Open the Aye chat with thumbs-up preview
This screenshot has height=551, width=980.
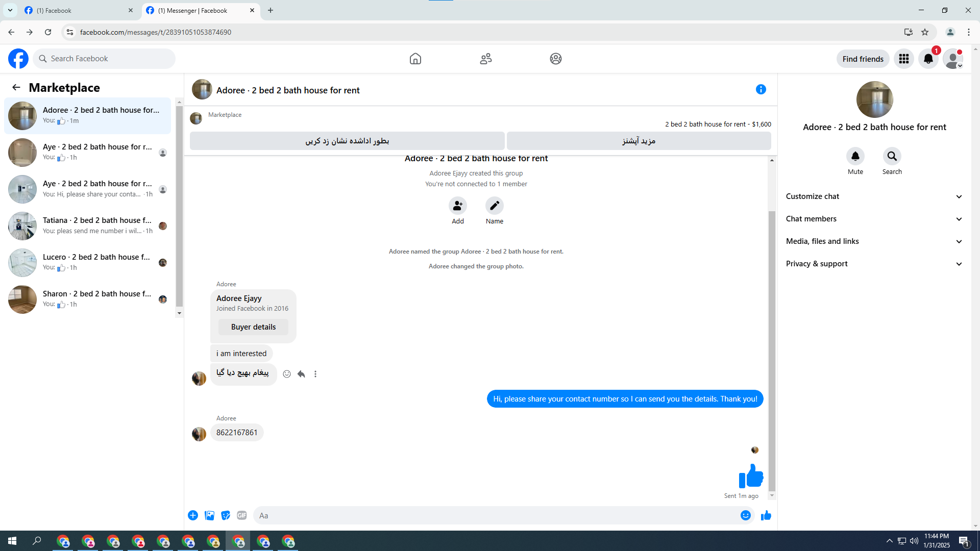pos(88,153)
